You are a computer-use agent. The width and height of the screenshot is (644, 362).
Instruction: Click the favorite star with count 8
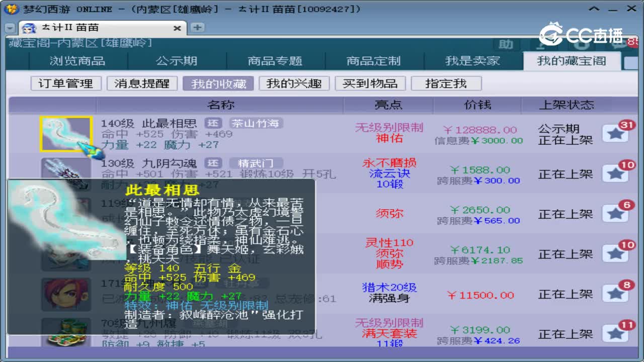(x=615, y=294)
